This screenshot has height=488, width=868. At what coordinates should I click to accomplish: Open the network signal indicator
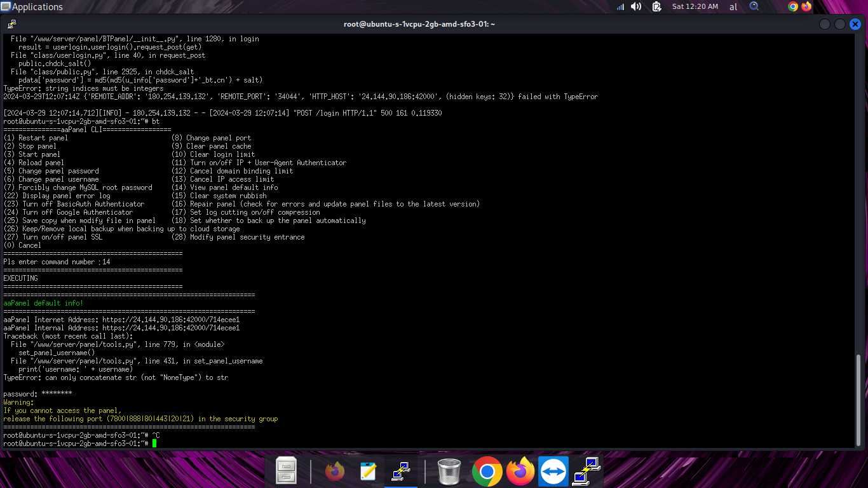coord(620,7)
